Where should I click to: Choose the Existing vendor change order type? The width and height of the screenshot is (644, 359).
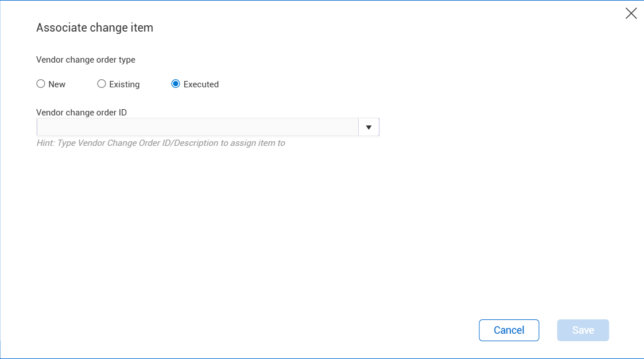tap(102, 84)
